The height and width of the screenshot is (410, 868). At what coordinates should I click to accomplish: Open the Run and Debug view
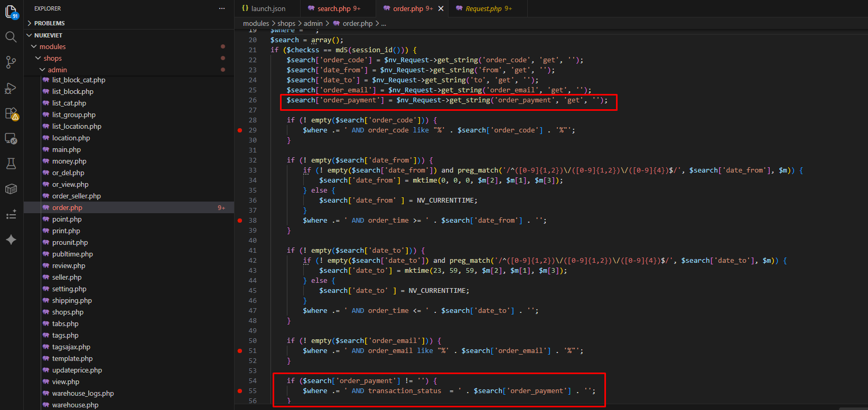(x=11, y=88)
